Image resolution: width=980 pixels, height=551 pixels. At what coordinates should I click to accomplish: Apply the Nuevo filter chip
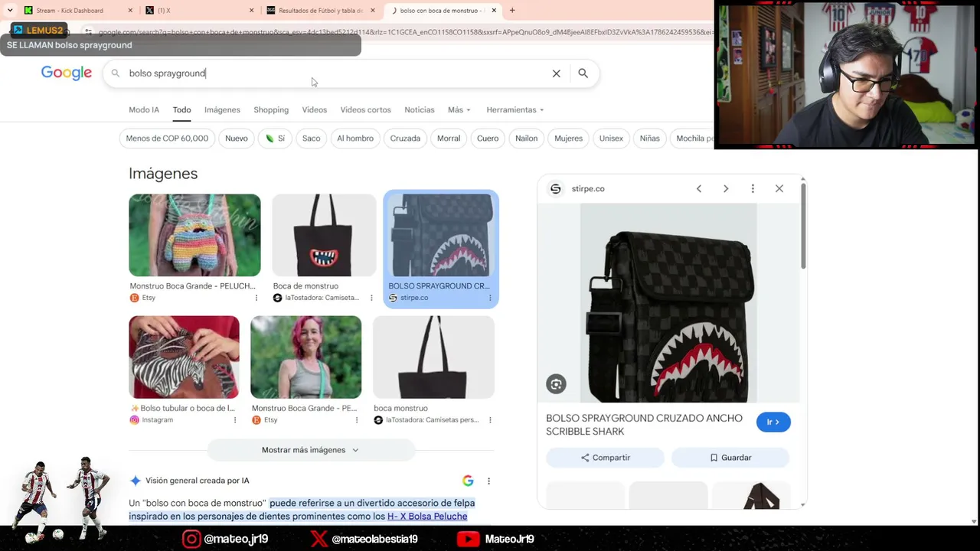pos(237,139)
